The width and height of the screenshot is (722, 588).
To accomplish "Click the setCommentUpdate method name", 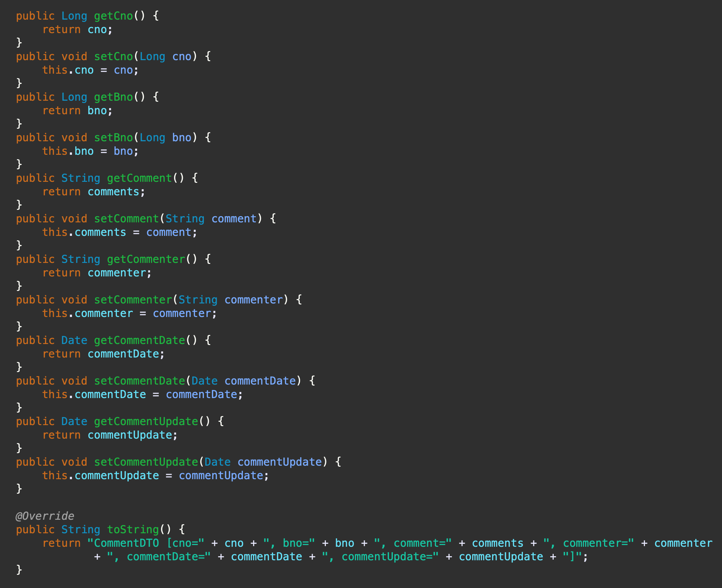I will click(146, 462).
